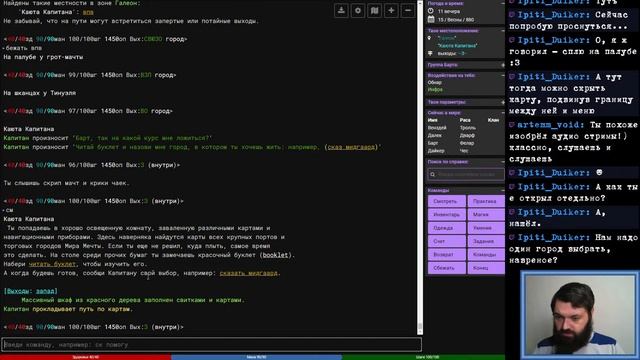Click the 'Магия' command button
Viewport: 640px width, 360px height.
click(x=486, y=214)
